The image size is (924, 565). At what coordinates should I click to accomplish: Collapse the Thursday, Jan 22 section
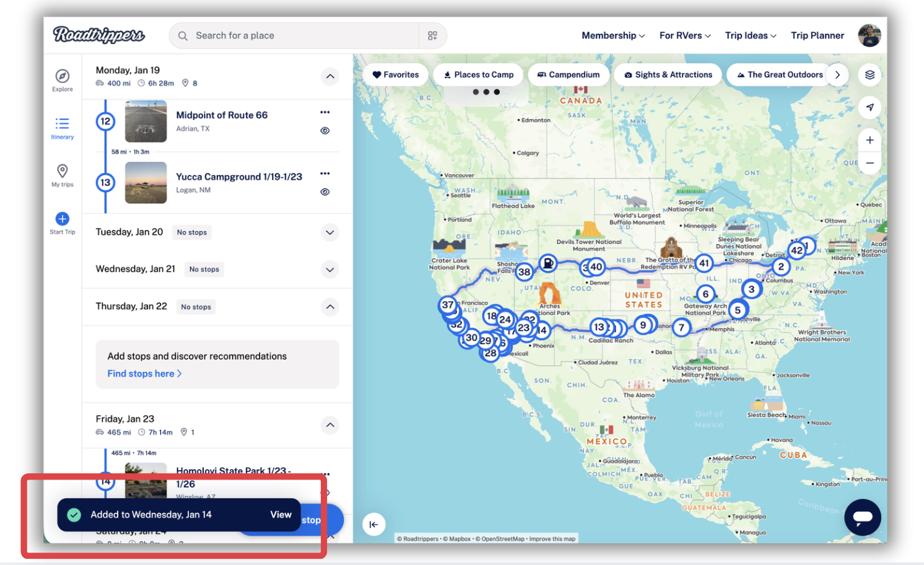pos(330,307)
